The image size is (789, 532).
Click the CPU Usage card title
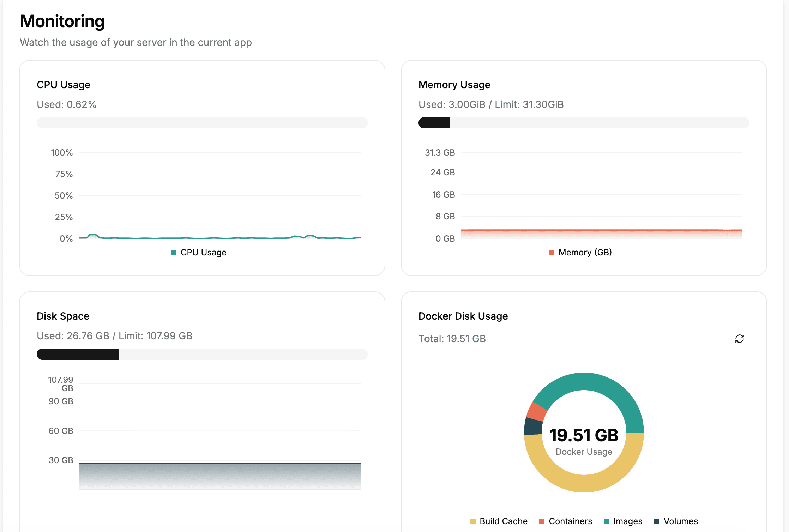click(x=64, y=85)
